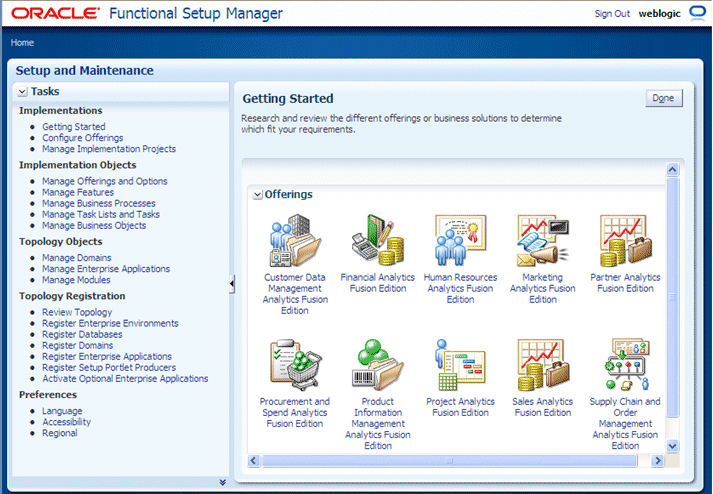Open Manage Business Objects
Viewport: 713px width, 494px height.
[x=94, y=226]
